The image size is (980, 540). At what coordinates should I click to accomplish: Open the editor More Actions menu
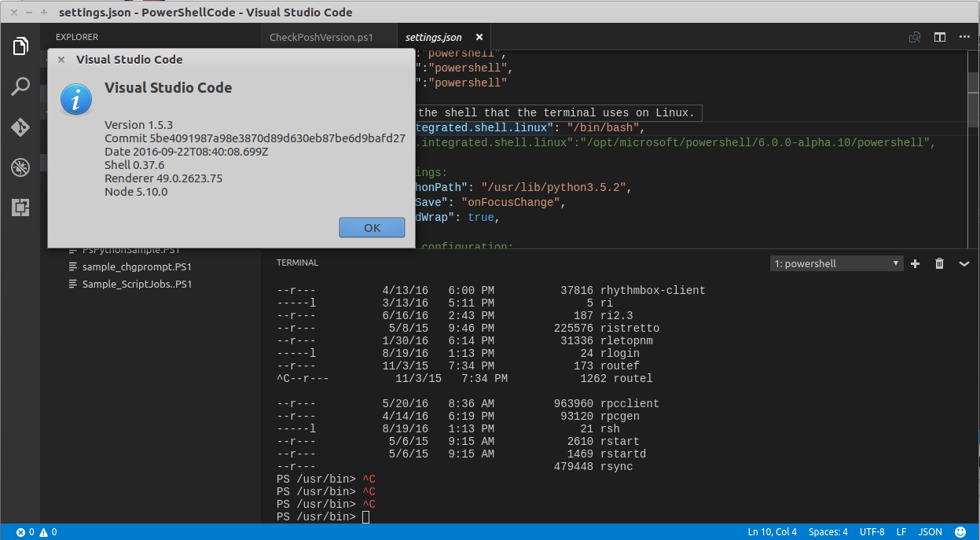(964, 37)
